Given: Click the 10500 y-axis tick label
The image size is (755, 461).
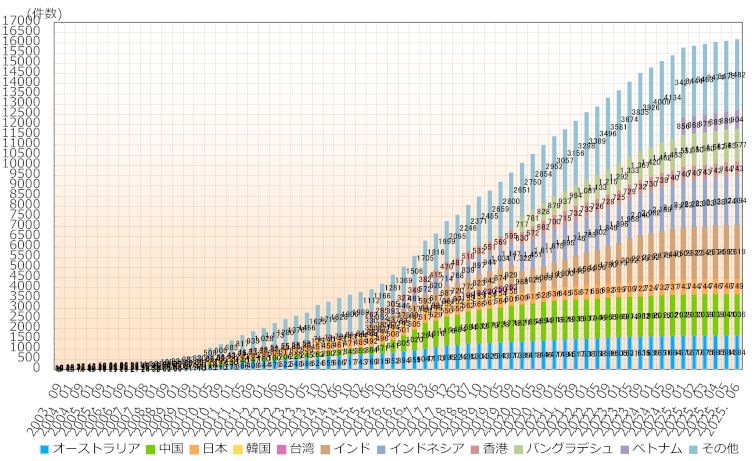Looking at the screenshot, I should tap(21, 154).
